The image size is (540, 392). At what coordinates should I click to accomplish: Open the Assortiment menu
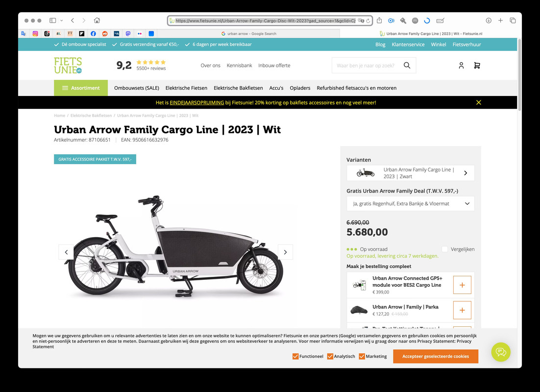coord(80,88)
